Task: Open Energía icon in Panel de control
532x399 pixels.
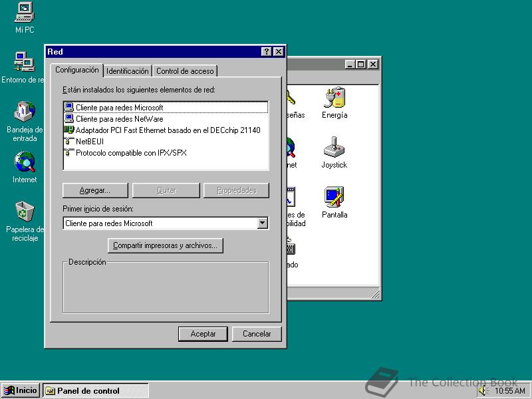Action: 334,103
